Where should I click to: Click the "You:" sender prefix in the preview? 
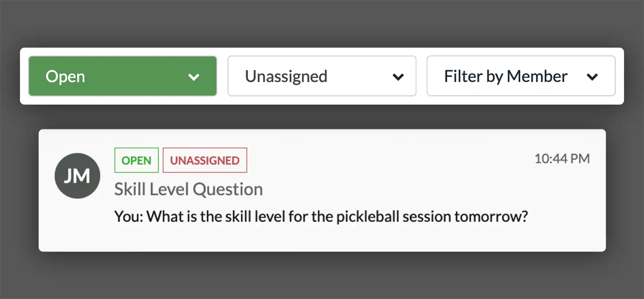click(x=129, y=216)
